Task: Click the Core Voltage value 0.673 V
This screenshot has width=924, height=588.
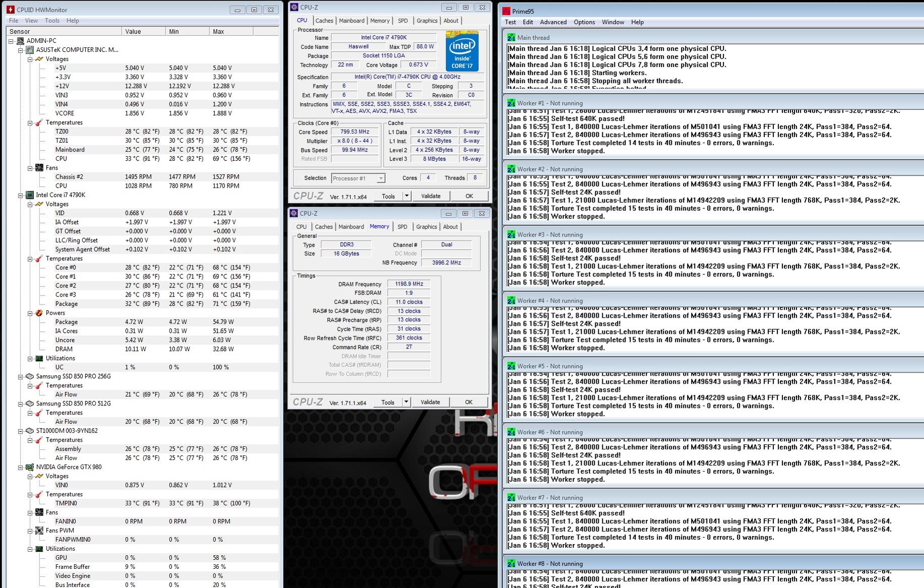Action: (x=419, y=65)
